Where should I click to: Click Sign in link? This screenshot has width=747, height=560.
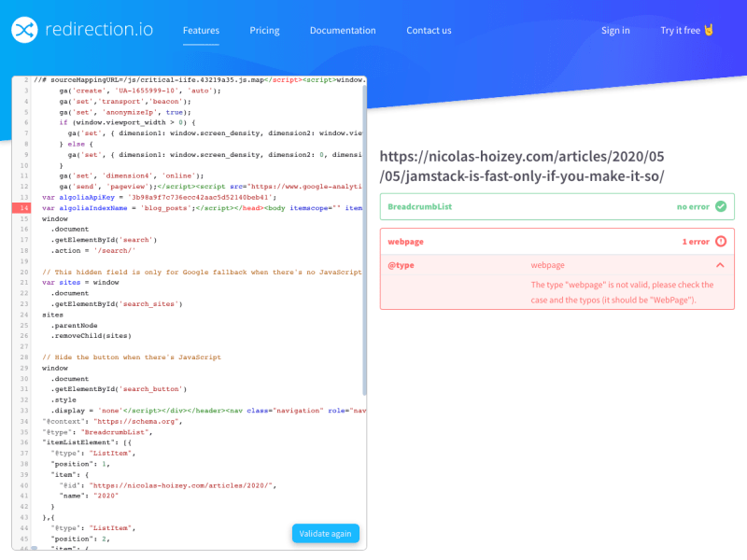(x=615, y=31)
